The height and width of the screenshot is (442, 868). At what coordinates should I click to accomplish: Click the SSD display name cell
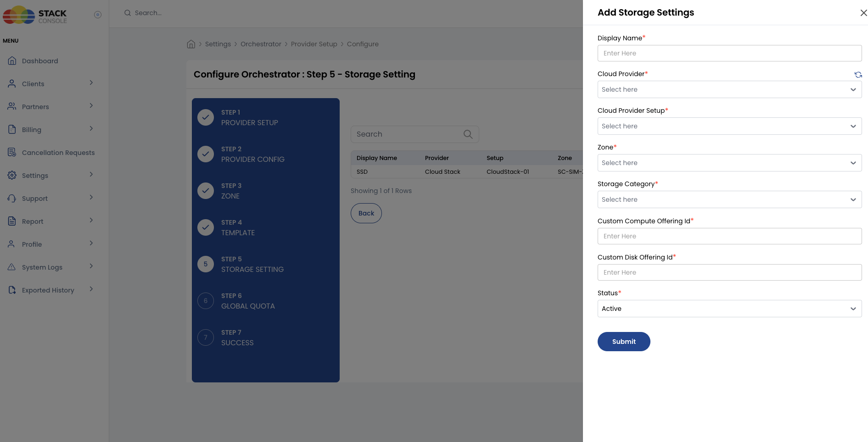tap(362, 172)
